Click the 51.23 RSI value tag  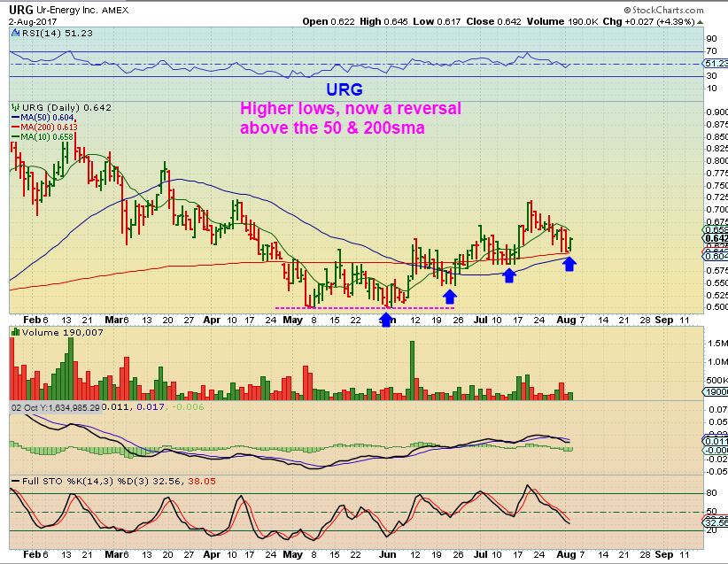point(716,64)
